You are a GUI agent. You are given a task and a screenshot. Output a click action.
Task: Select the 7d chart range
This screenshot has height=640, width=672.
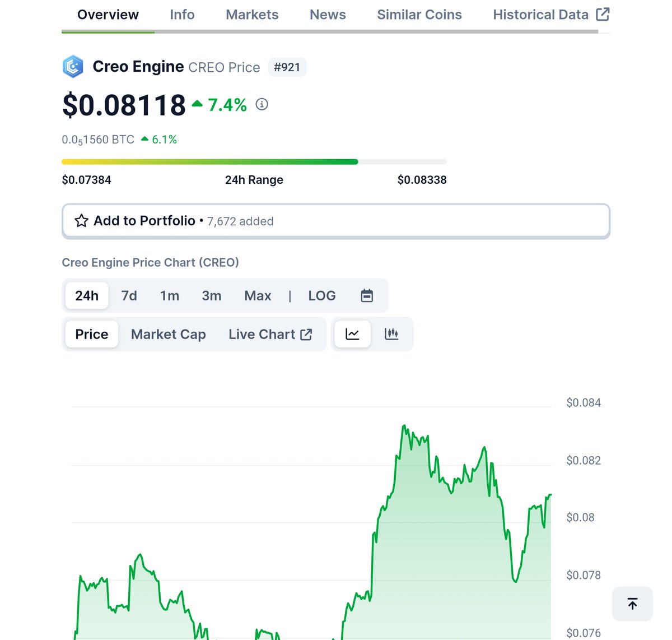(x=129, y=296)
